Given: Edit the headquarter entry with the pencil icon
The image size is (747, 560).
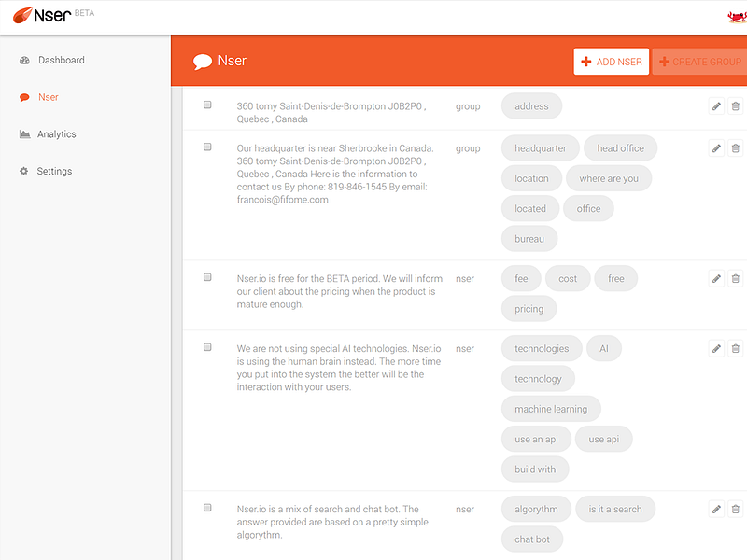Looking at the screenshot, I should (x=716, y=148).
